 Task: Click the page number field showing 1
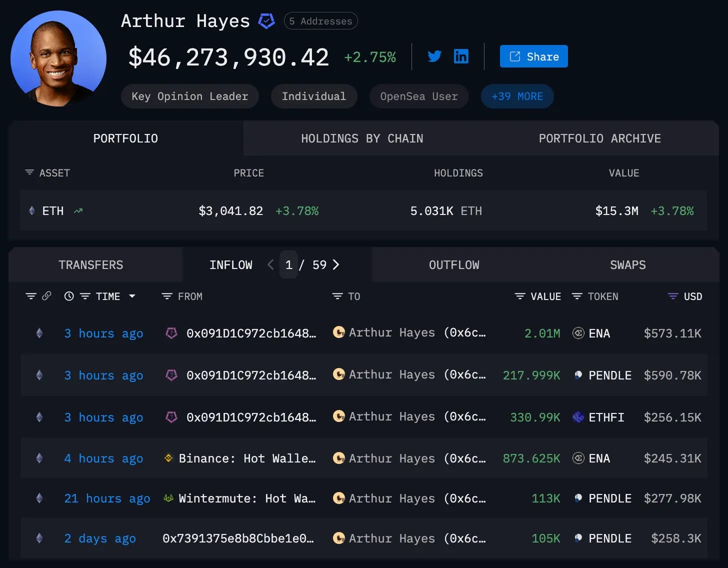pos(288,264)
